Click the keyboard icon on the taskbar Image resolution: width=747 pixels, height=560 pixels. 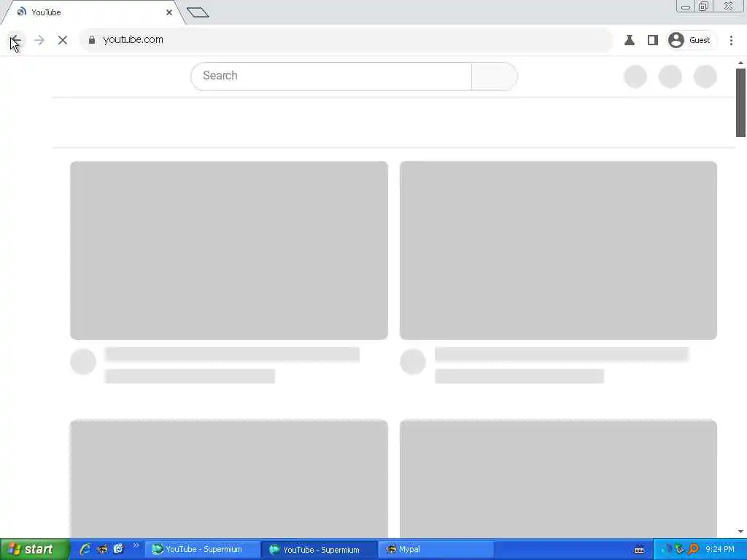[x=639, y=551]
